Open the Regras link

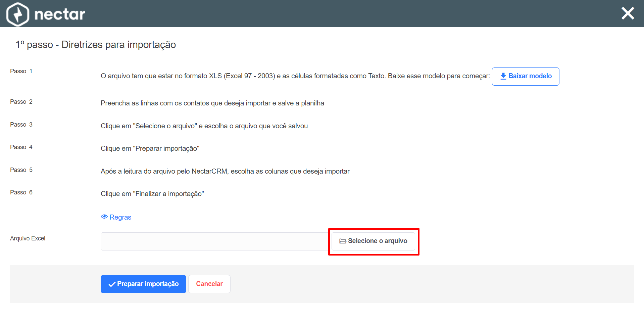[116, 217]
